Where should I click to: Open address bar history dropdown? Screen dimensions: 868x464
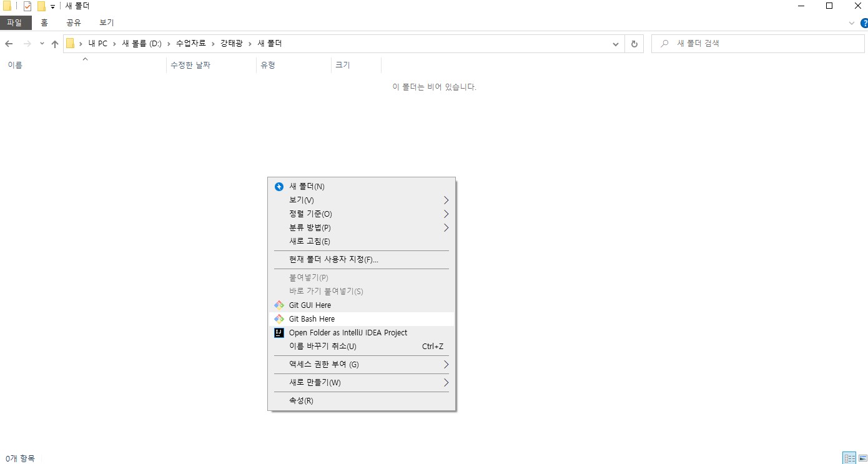(x=616, y=44)
